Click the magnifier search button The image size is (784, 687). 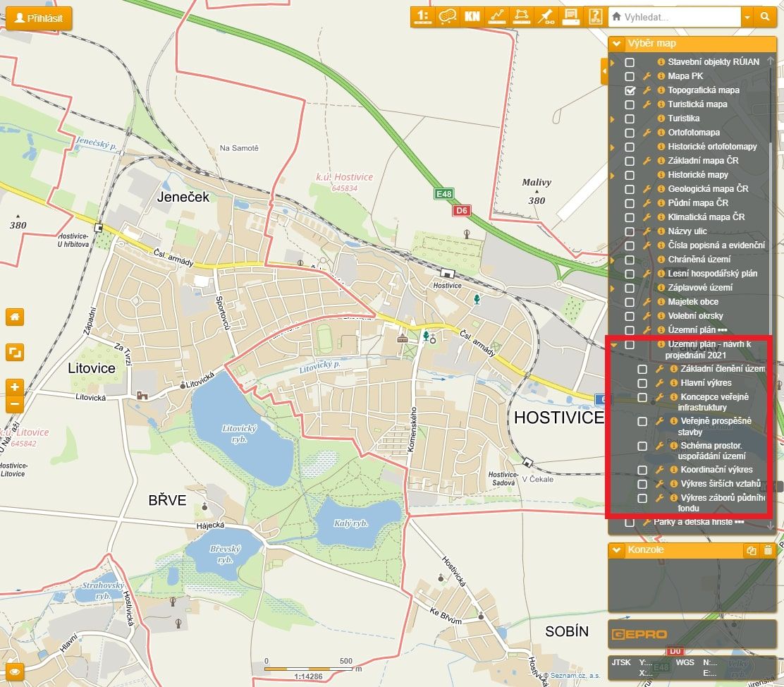click(765, 16)
